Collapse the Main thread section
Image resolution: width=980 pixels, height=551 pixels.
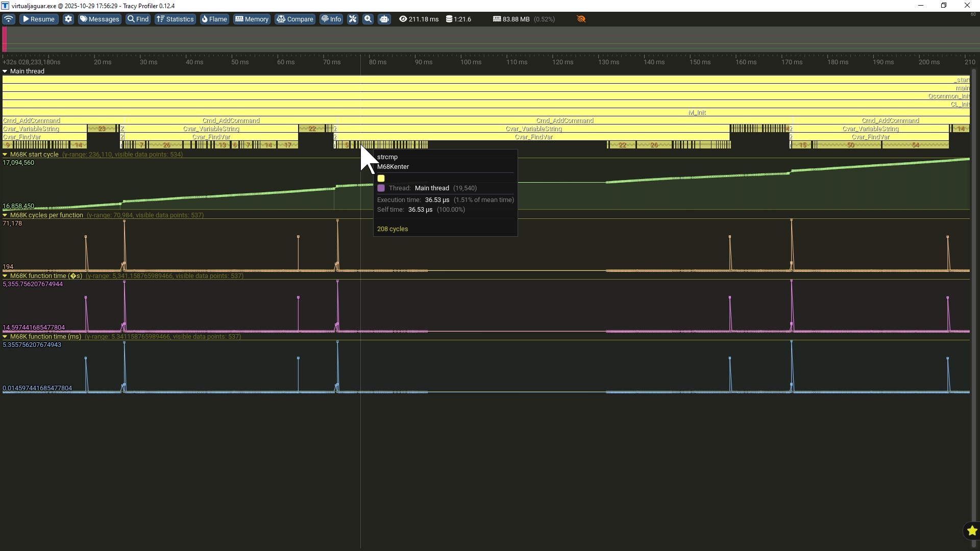[5, 71]
